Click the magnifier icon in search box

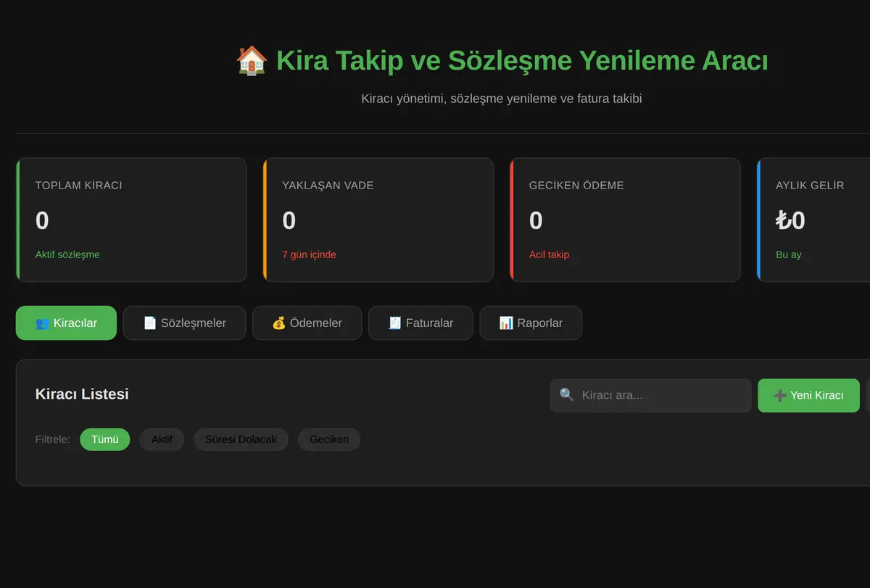click(x=567, y=395)
